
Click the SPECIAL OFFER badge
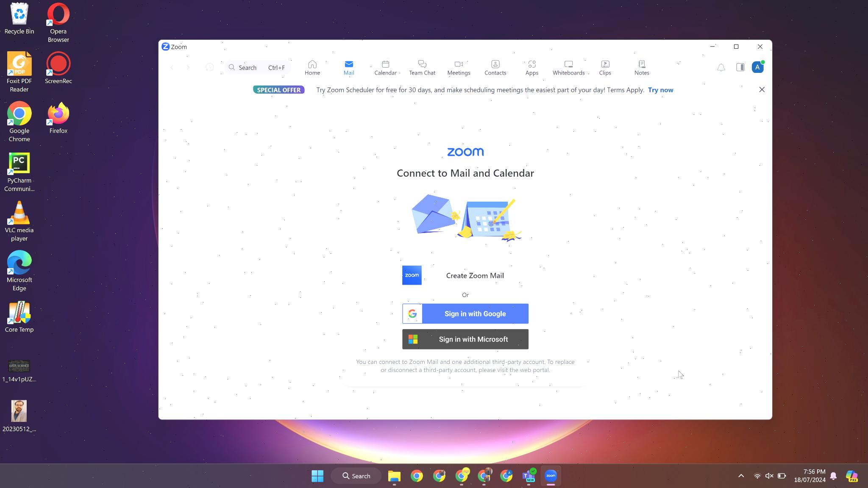click(x=278, y=90)
